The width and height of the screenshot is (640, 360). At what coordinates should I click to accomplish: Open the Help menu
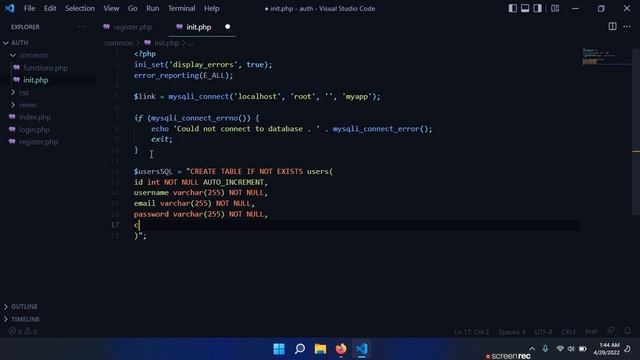(x=211, y=8)
